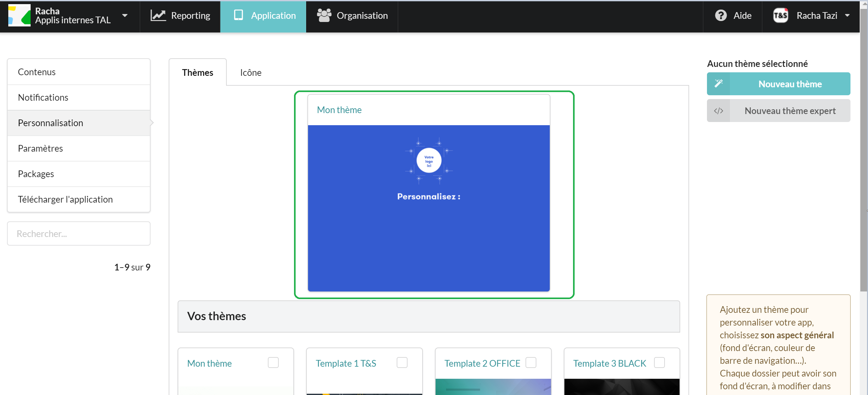Check the Template 3 BLACK checkbox

click(x=659, y=362)
